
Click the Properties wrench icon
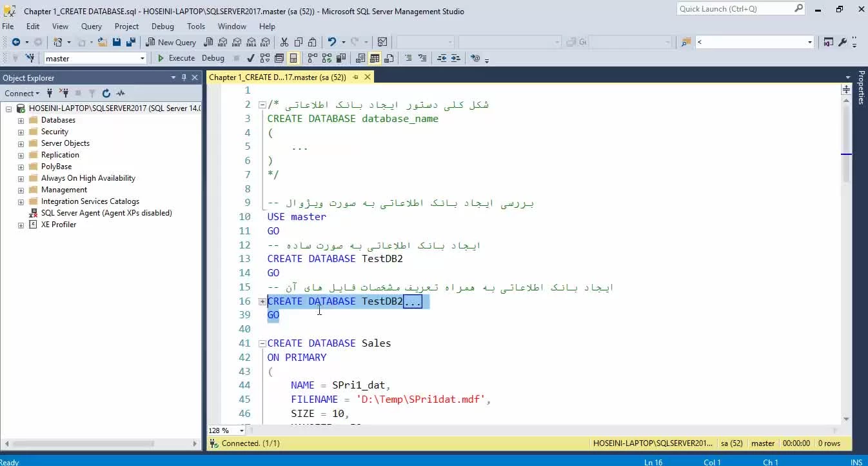[x=843, y=42]
